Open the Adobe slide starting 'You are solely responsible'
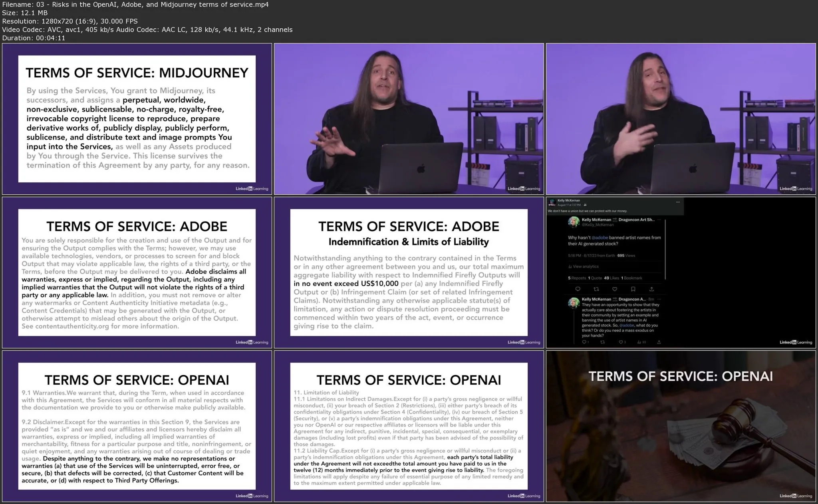Screen dimensions: 818x504 click(137, 273)
